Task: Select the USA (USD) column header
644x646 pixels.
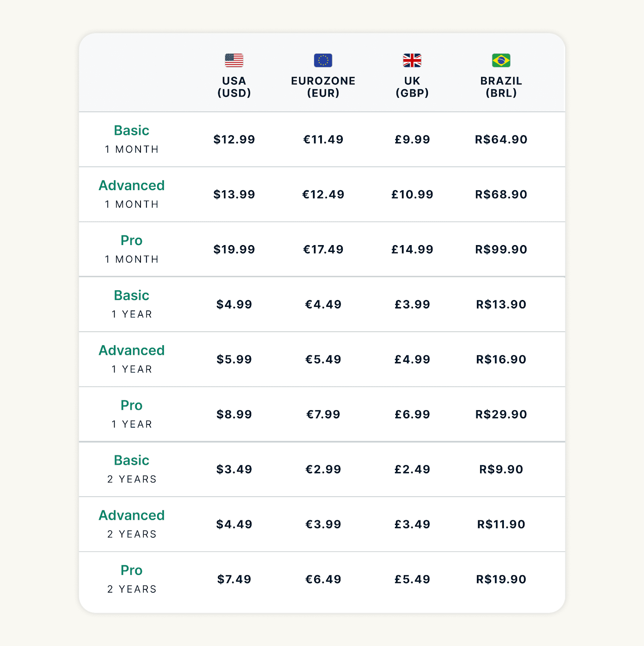Action: coord(234,87)
